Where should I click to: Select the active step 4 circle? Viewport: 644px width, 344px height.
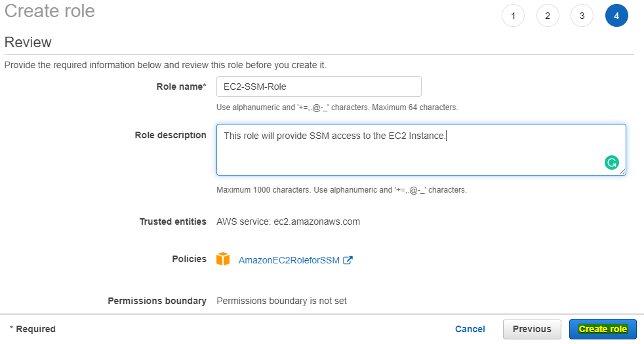pos(616,16)
